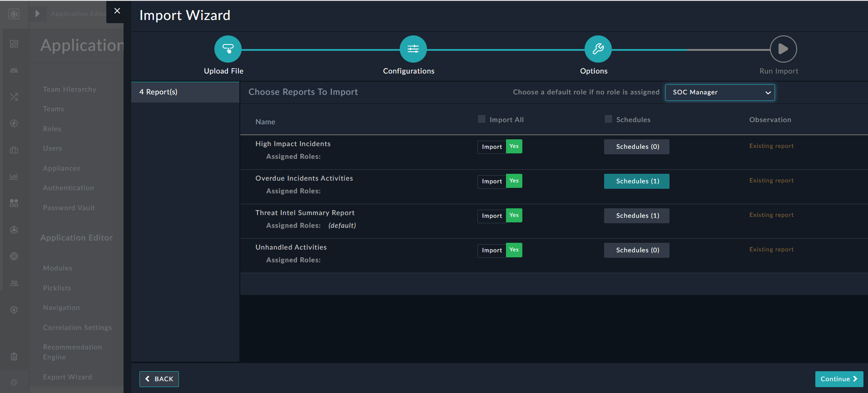868x393 pixels.
Task: Open Navigation in the side menu
Action: (x=62, y=308)
